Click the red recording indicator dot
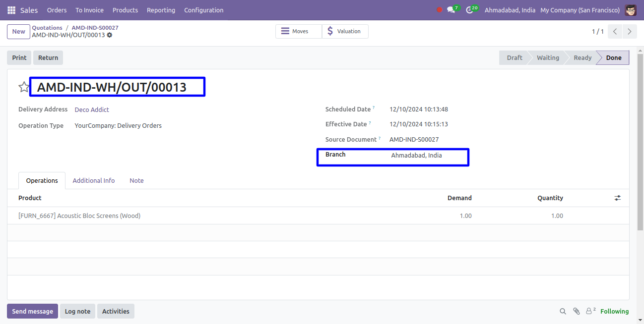Image resolution: width=644 pixels, height=324 pixels. pyautogui.click(x=439, y=10)
